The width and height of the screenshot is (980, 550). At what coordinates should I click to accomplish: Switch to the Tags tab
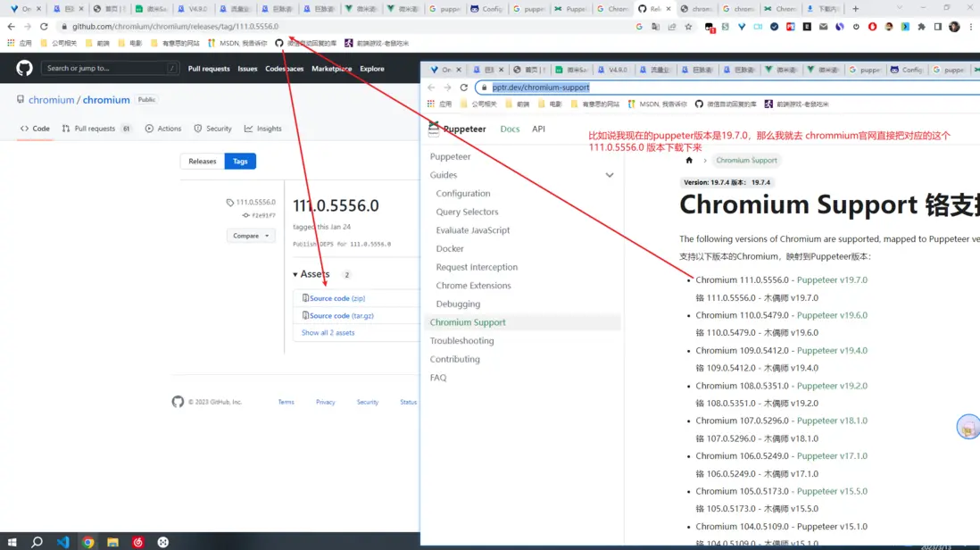click(240, 162)
